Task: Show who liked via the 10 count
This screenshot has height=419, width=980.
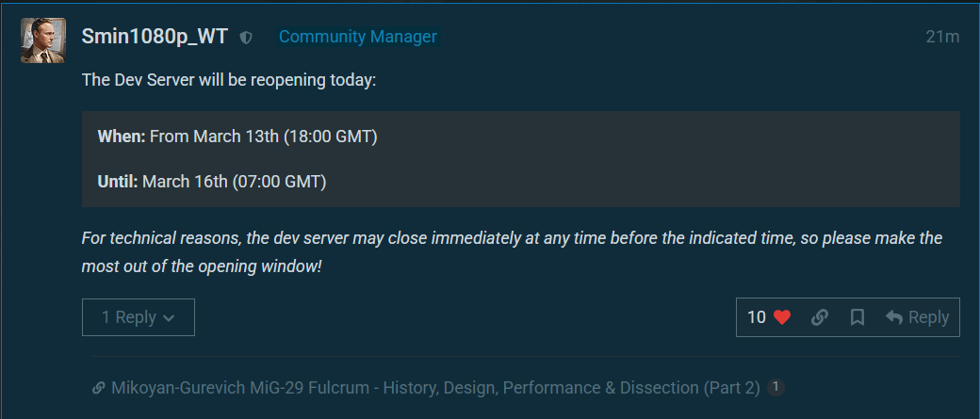Action: point(757,317)
